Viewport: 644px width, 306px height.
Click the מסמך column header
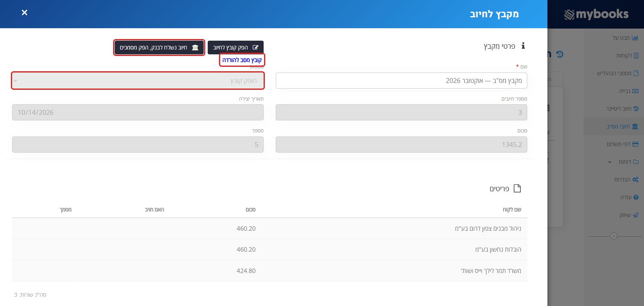coord(65,210)
